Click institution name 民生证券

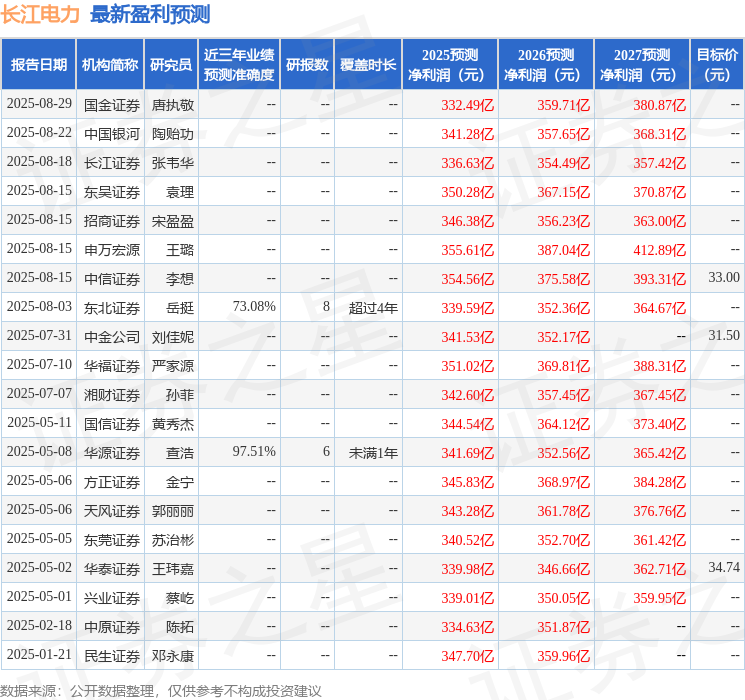coord(112,656)
